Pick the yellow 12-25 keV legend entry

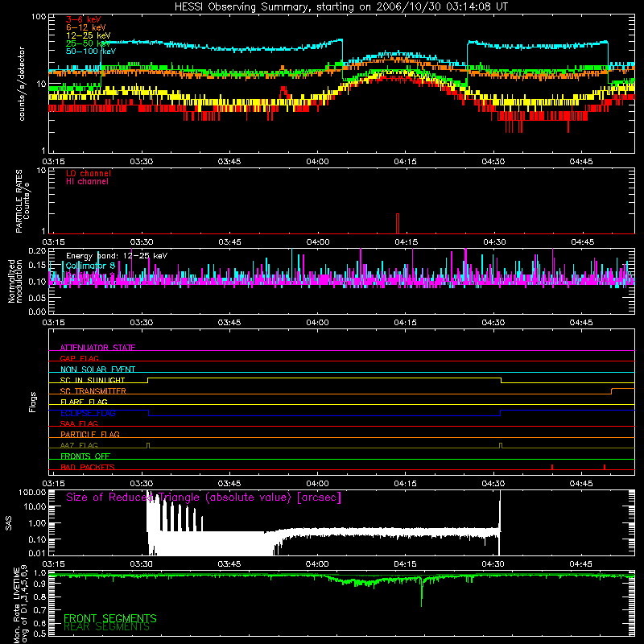point(88,35)
